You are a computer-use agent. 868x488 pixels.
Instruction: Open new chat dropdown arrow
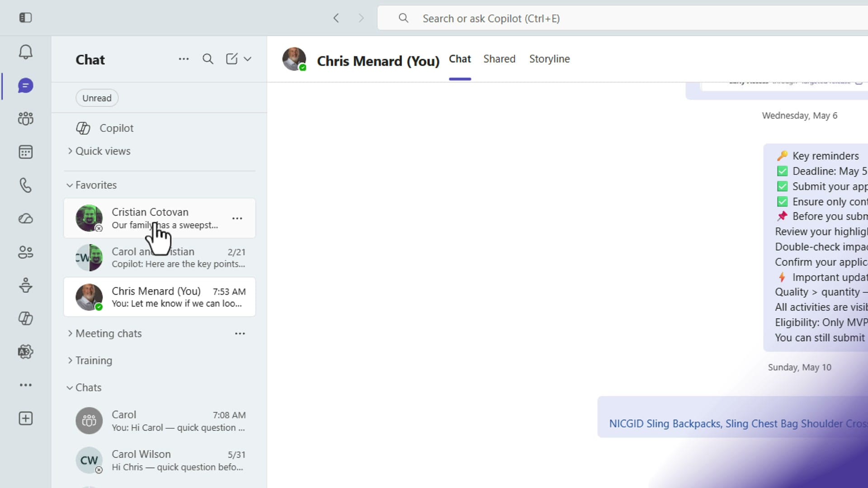[247, 59]
